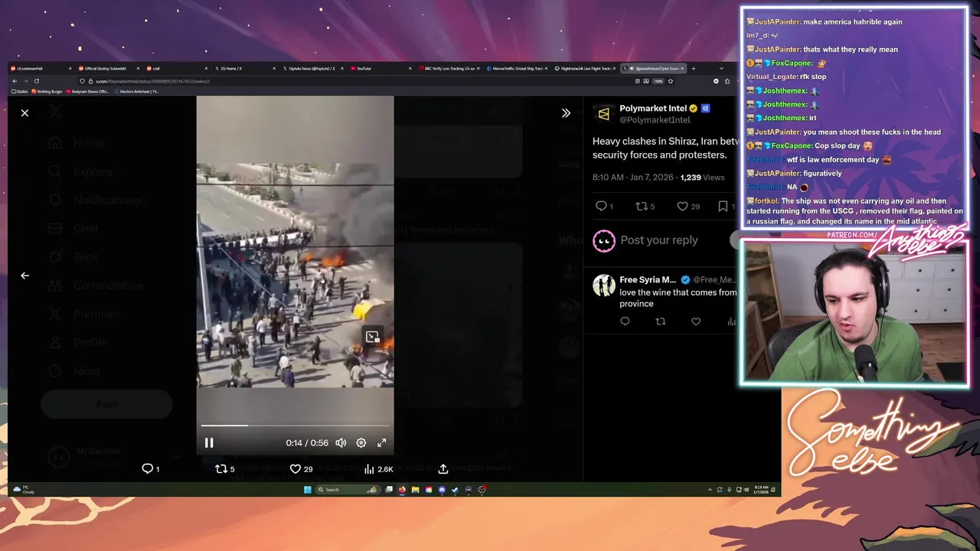Click the post timestamp 8:10 AM Jan 7, 2026
980x551 pixels.
click(633, 178)
